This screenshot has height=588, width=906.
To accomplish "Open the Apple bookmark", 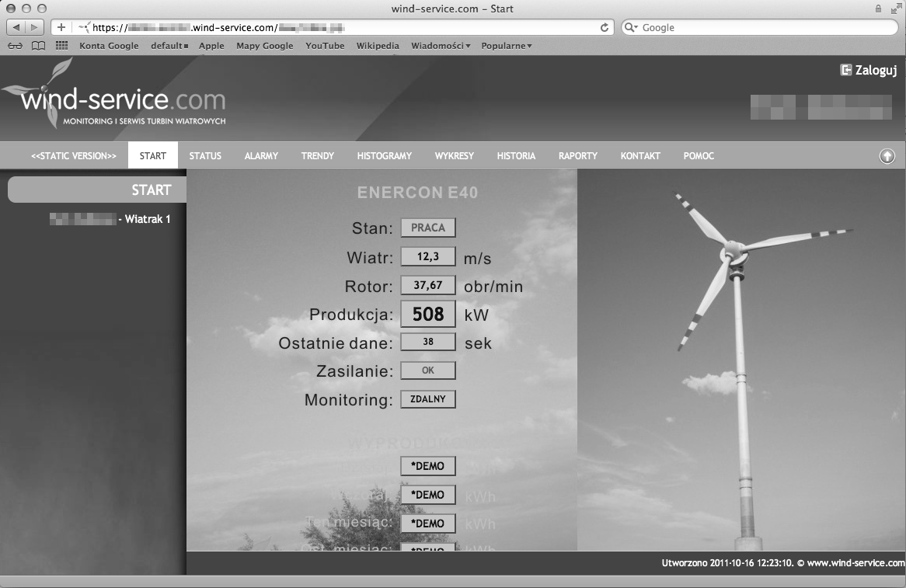I will (211, 46).
